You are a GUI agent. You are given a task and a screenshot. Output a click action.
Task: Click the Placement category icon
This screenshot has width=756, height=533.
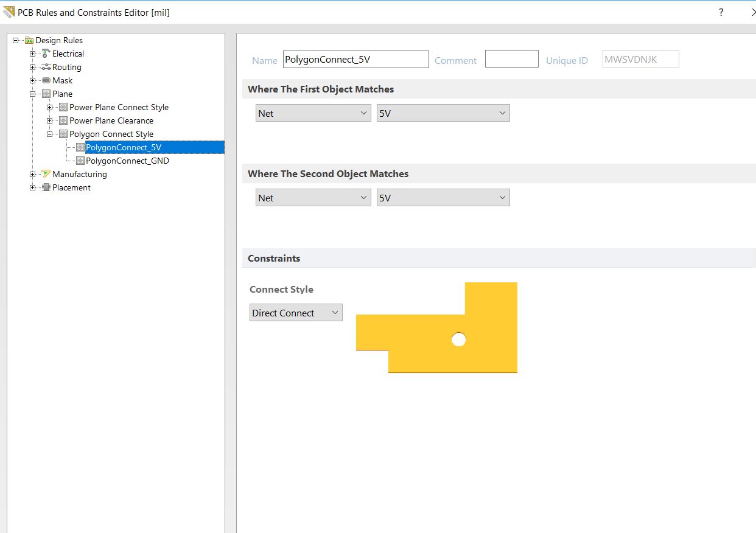coord(46,187)
